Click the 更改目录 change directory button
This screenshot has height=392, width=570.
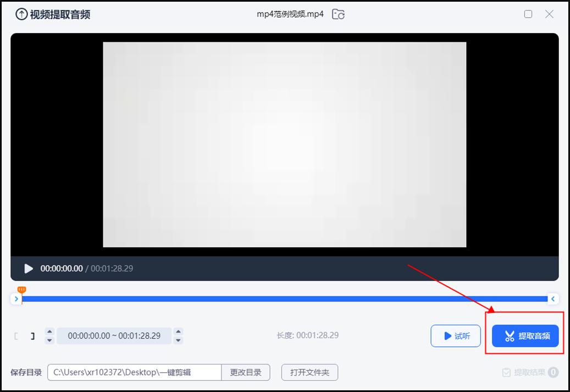[246, 372]
